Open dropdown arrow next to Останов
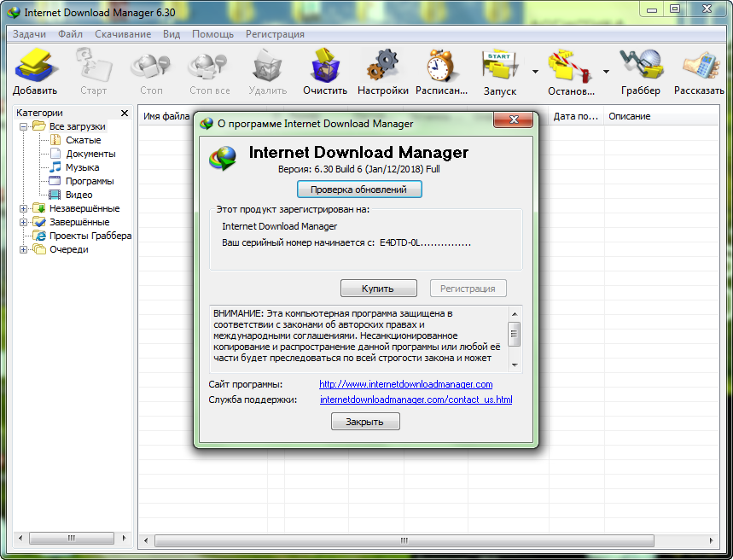This screenshot has height=560, width=733. [607, 72]
